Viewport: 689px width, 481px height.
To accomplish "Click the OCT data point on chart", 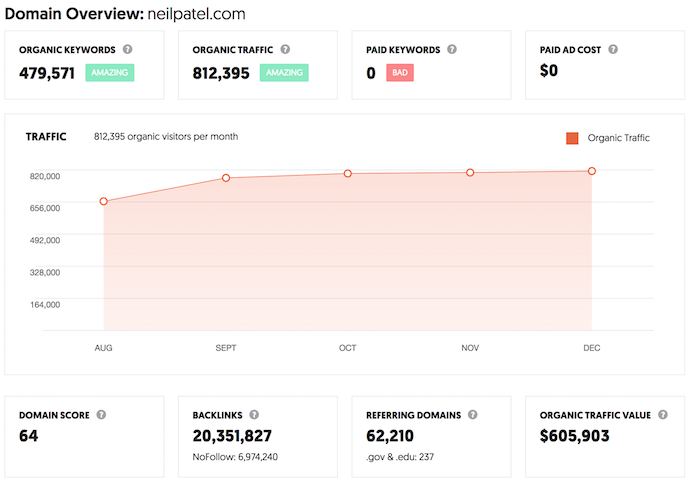I will (348, 174).
